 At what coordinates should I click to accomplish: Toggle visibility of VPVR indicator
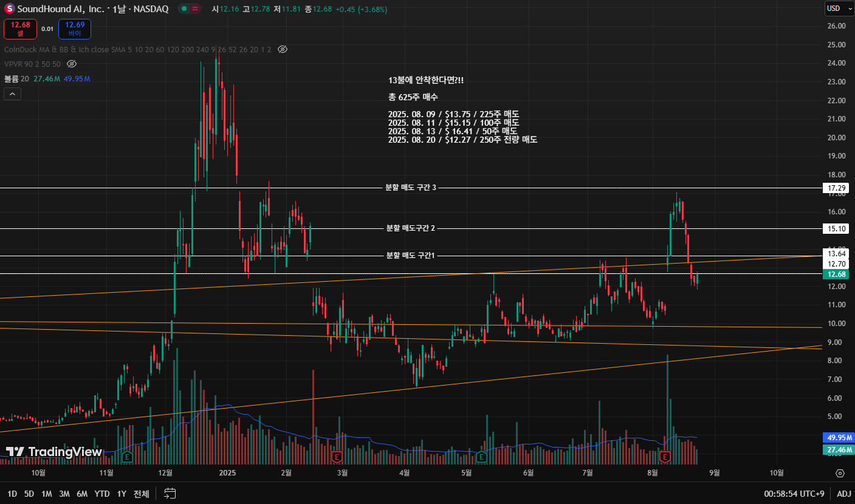(x=72, y=64)
